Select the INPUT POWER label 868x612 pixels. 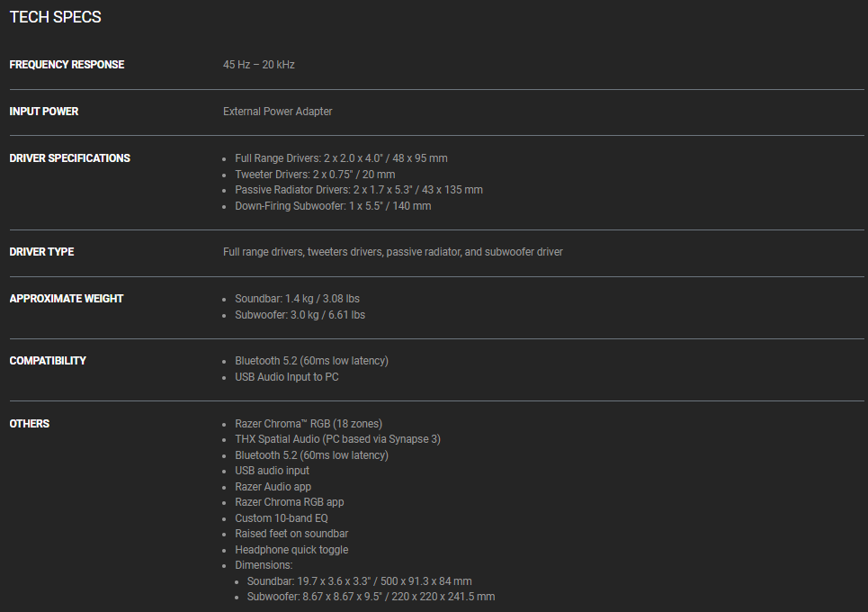(44, 112)
